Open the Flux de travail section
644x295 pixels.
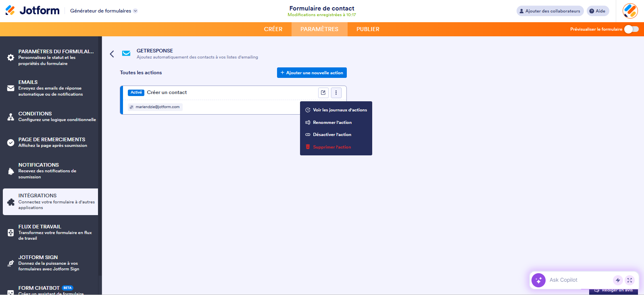point(50,232)
